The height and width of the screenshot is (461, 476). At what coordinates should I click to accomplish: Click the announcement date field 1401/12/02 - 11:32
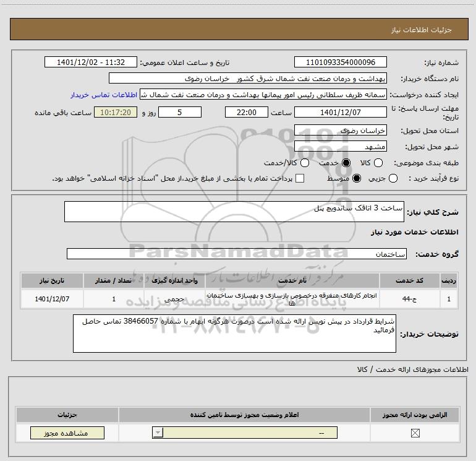pos(91,62)
